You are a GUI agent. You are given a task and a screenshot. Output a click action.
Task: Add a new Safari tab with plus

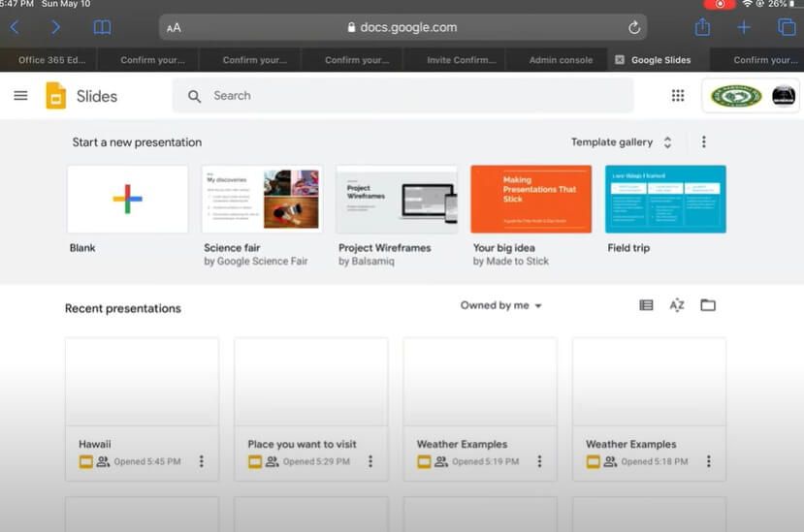point(744,27)
